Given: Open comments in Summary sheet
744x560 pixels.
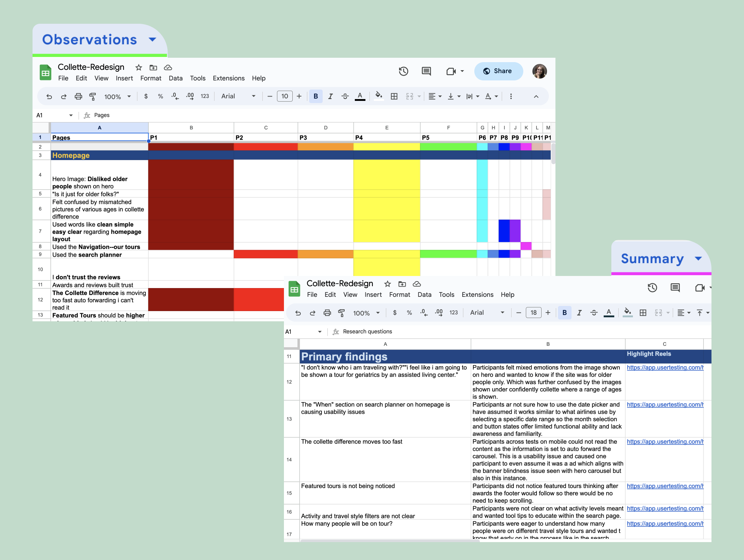Looking at the screenshot, I should [675, 288].
